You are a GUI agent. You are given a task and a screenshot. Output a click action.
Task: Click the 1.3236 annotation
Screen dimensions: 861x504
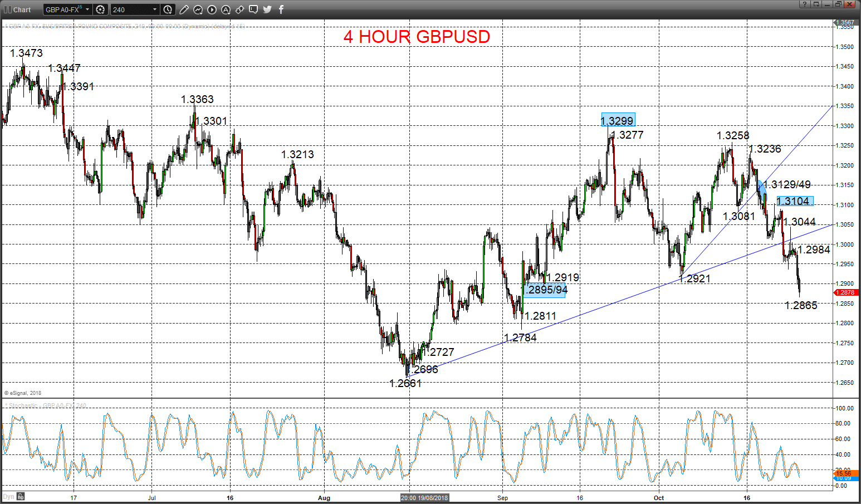pyautogui.click(x=765, y=149)
